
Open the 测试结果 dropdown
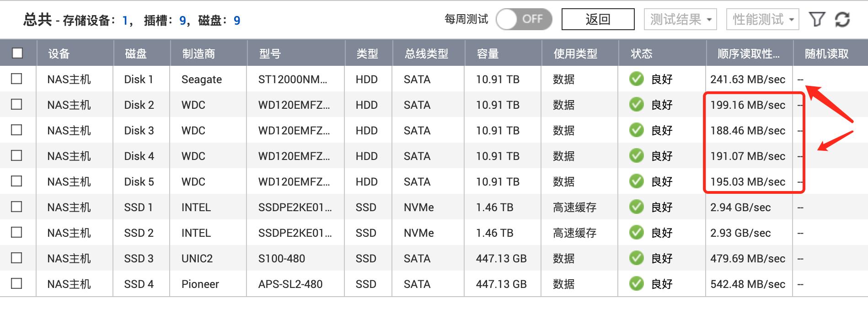[x=680, y=19]
